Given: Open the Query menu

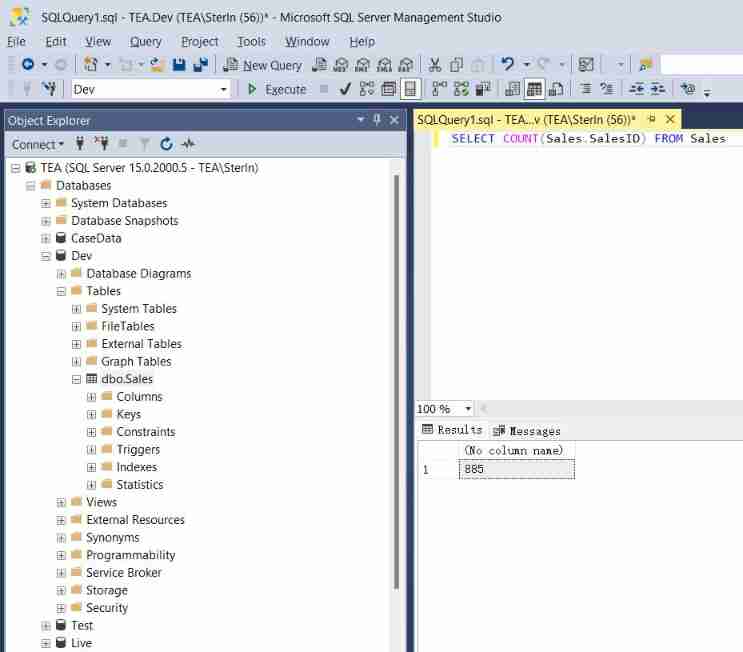Looking at the screenshot, I should click(145, 41).
